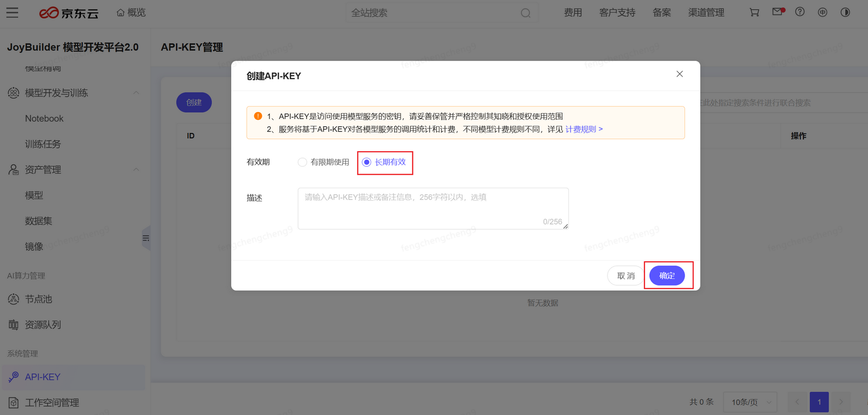Collapse 资产管理 section chevron

(136, 169)
